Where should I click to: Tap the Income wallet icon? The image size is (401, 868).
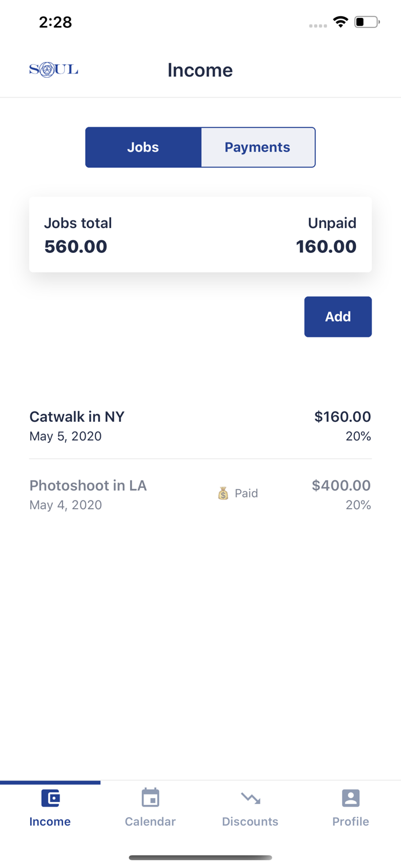coord(50,799)
